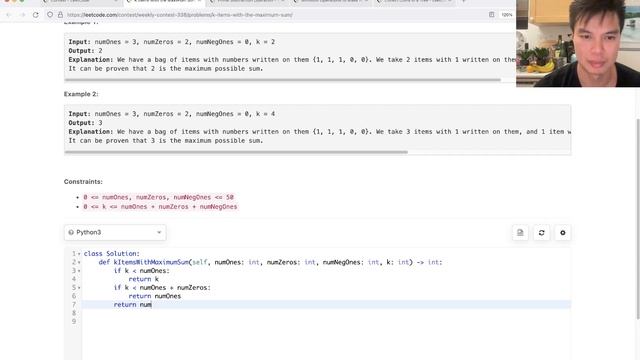Click the padlock site security icon
640x360 pixels.
click(x=60, y=15)
